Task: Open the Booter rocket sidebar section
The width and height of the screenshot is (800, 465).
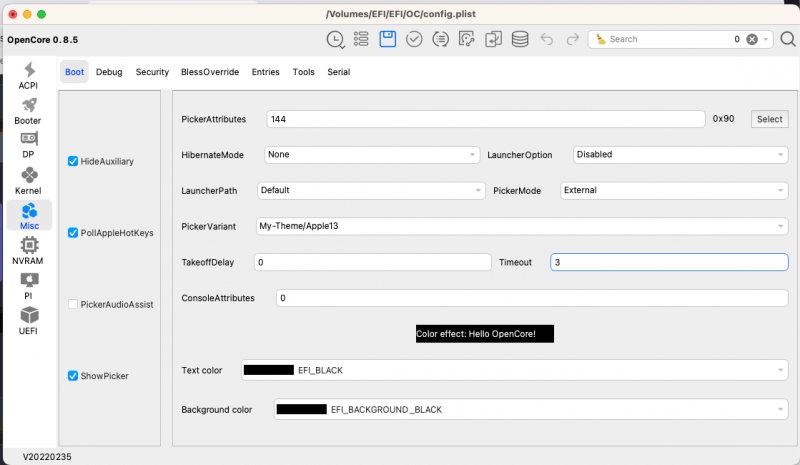Action: tap(29, 110)
